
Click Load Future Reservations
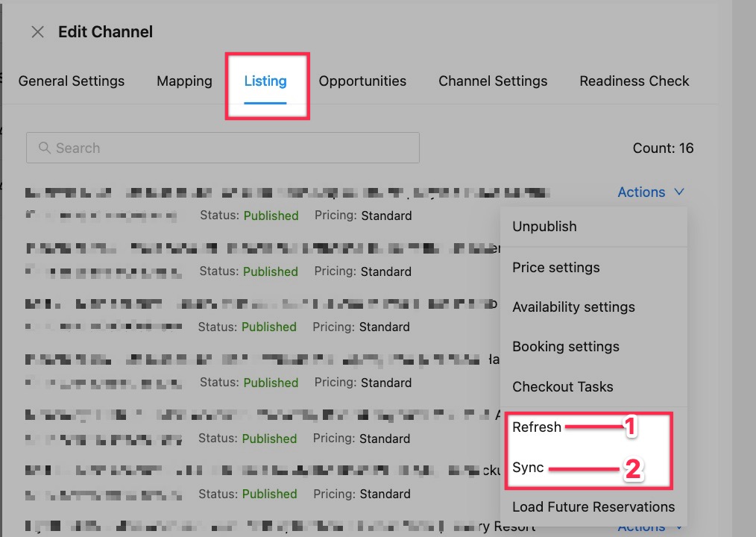(593, 507)
